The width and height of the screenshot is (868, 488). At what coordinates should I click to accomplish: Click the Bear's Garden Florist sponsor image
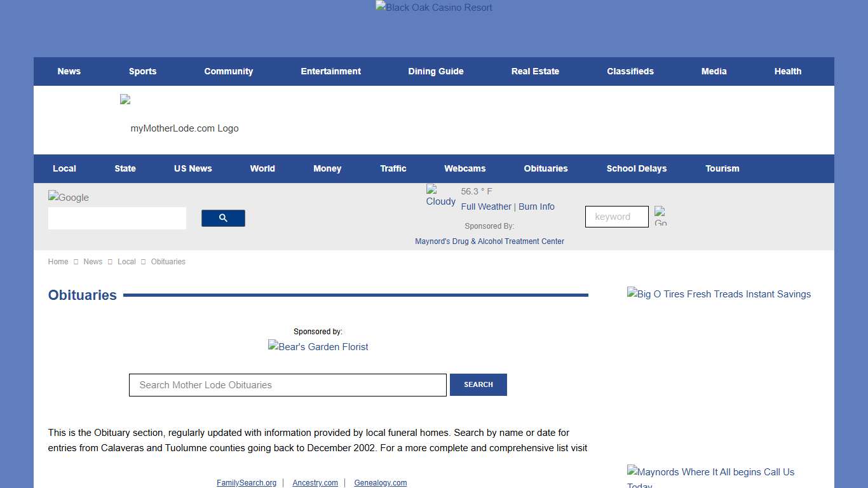[x=318, y=346]
